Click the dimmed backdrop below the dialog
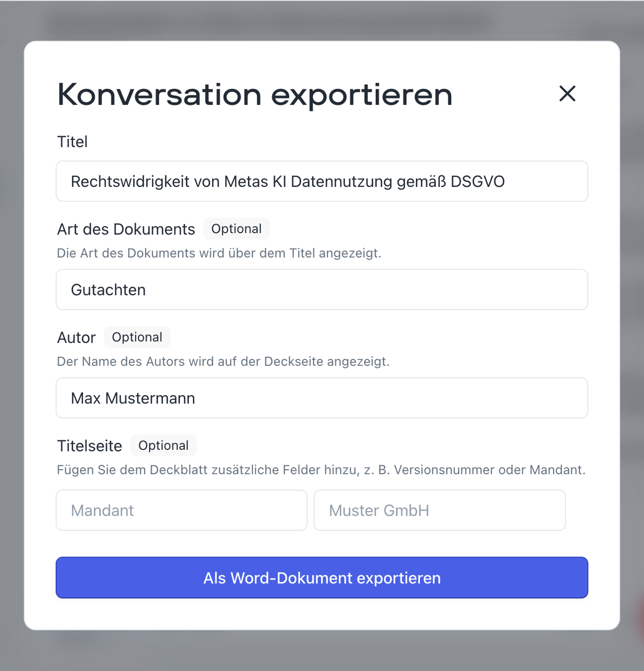The image size is (644, 671). pyautogui.click(x=322, y=651)
